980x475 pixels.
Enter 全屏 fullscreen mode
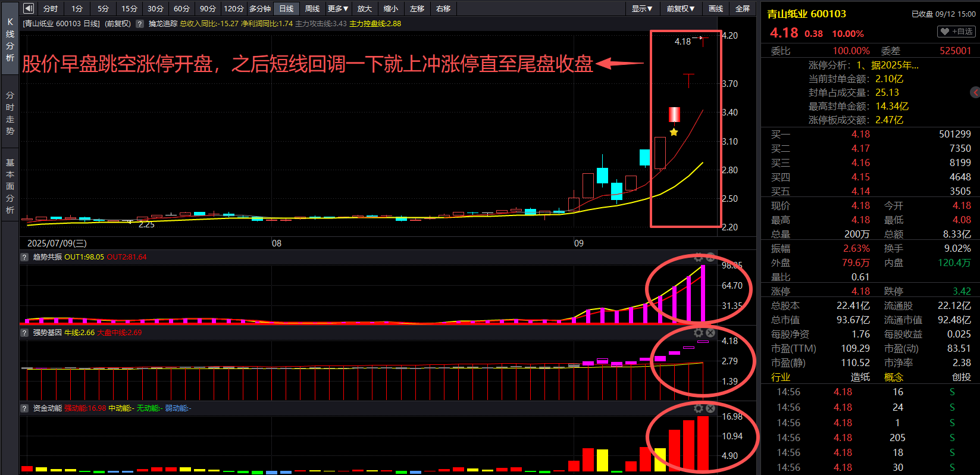[743, 8]
